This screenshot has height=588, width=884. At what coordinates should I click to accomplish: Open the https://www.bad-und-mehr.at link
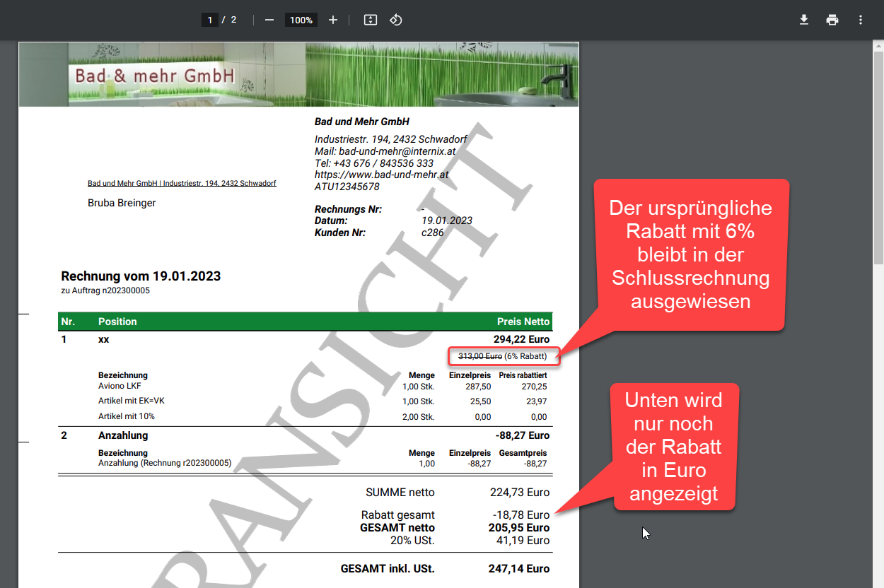(x=382, y=175)
